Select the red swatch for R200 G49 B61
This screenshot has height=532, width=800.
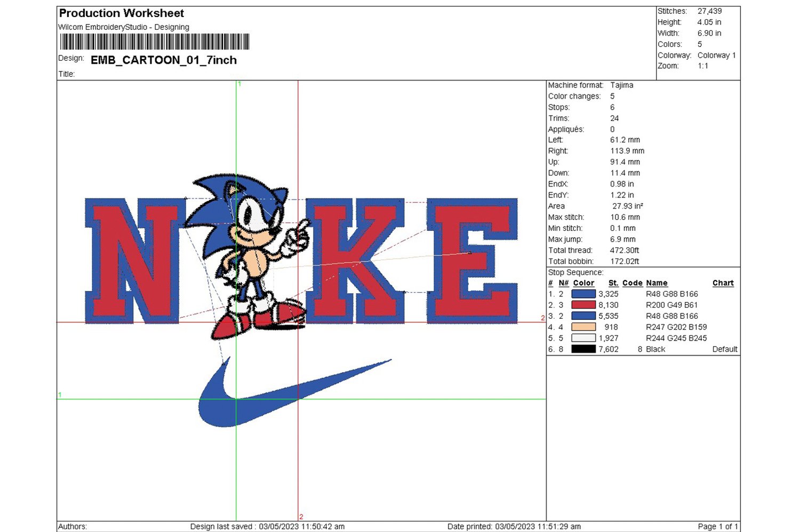583,305
